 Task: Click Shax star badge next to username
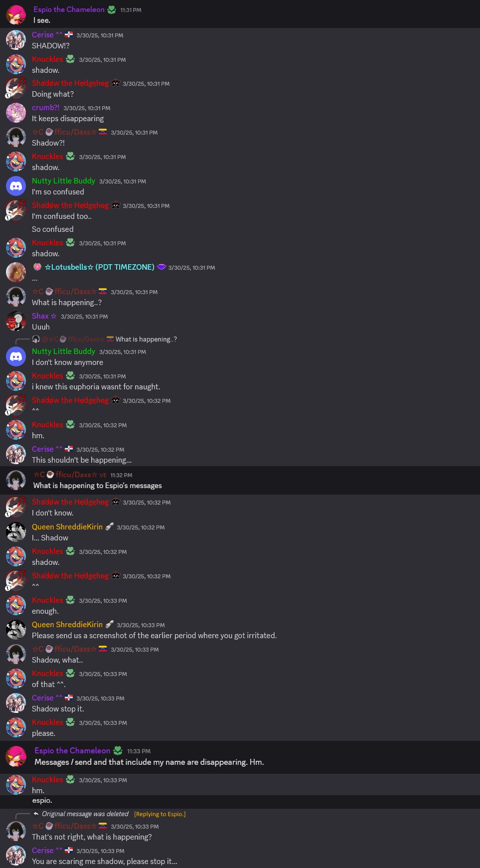coord(54,316)
